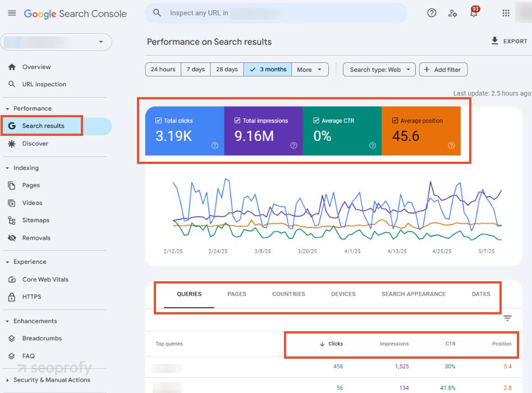The width and height of the screenshot is (532, 393).
Task: Click the FAQ layers icon
Action: pyautogui.click(x=12, y=356)
